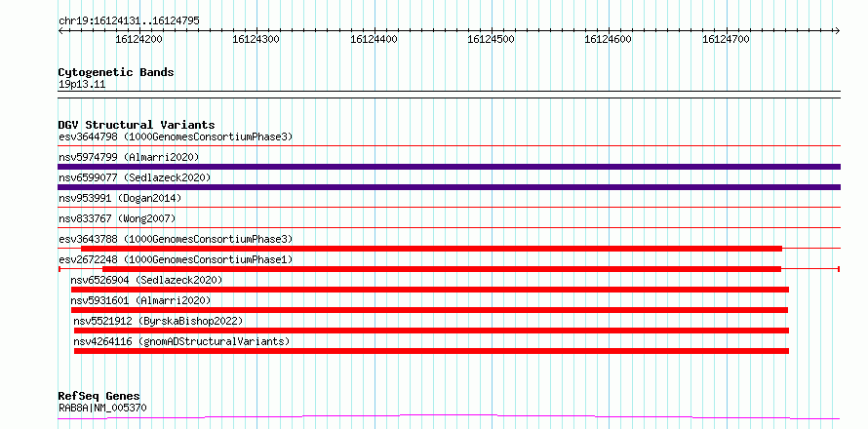Click the DGV Structural Variants track title
The height and width of the screenshot is (429, 868).
tap(137, 125)
